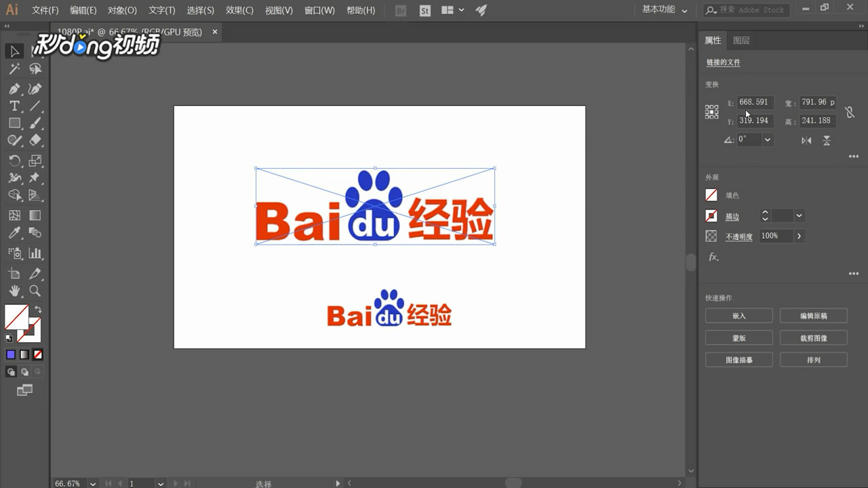The image size is (868, 488).
Task: Select the Selection (black arrow) tool
Action: 14,52
